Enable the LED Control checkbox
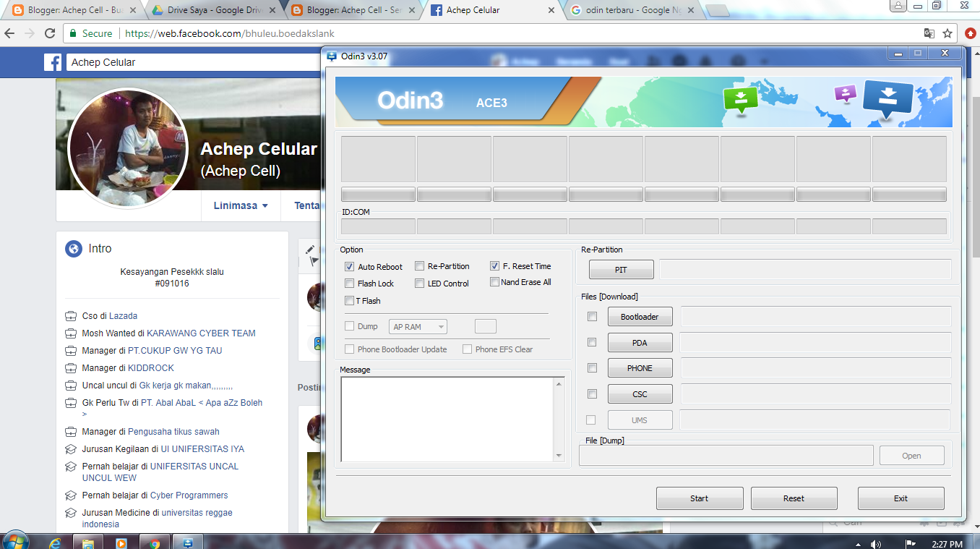The height and width of the screenshot is (549, 980). 420,284
